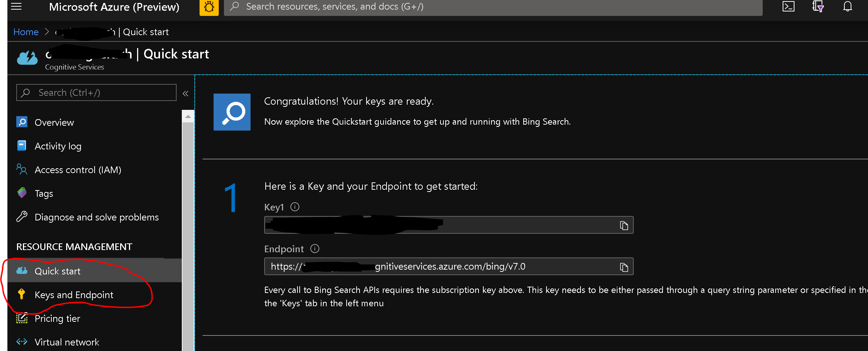The height and width of the screenshot is (351, 868).
Task: Select Access control (IAM)
Action: 78,170
